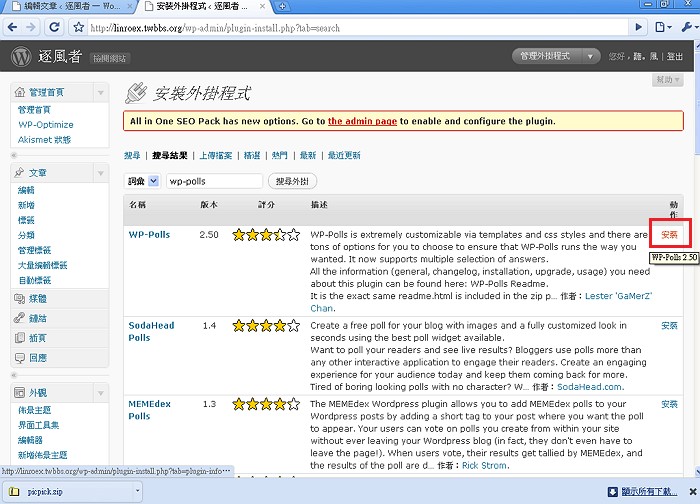Open WP-Optimize in the sidebar
This screenshot has height=504, width=700.
pyautogui.click(x=46, y=125)
